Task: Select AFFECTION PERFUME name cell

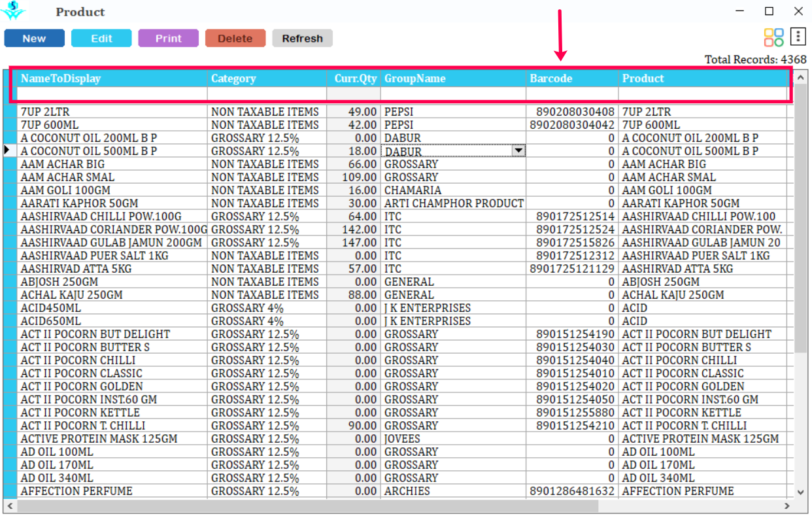Action: [112, 491]
